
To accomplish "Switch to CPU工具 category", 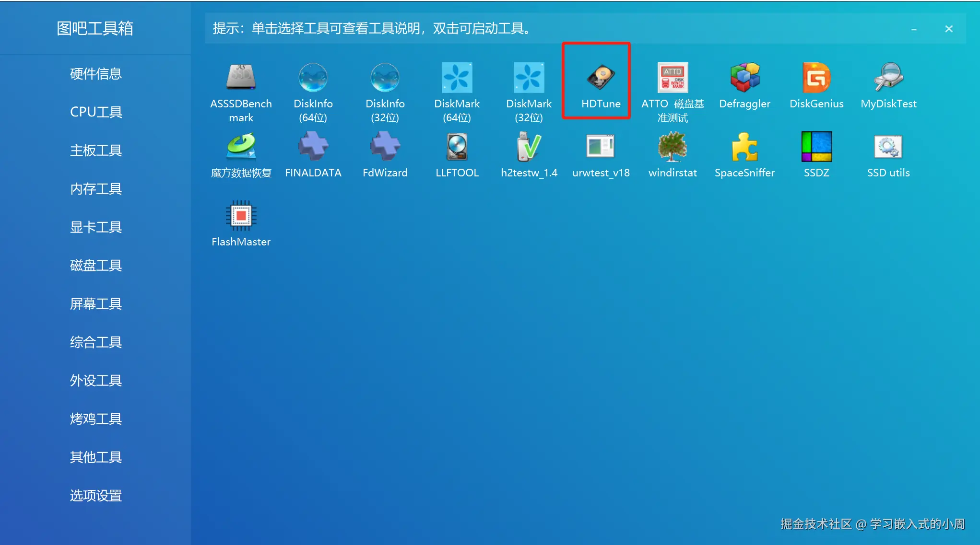I will (x=95, y=112).
